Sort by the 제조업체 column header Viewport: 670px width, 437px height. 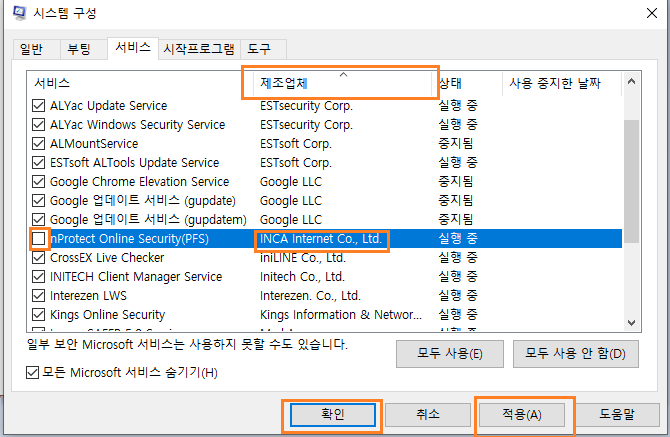342,83
